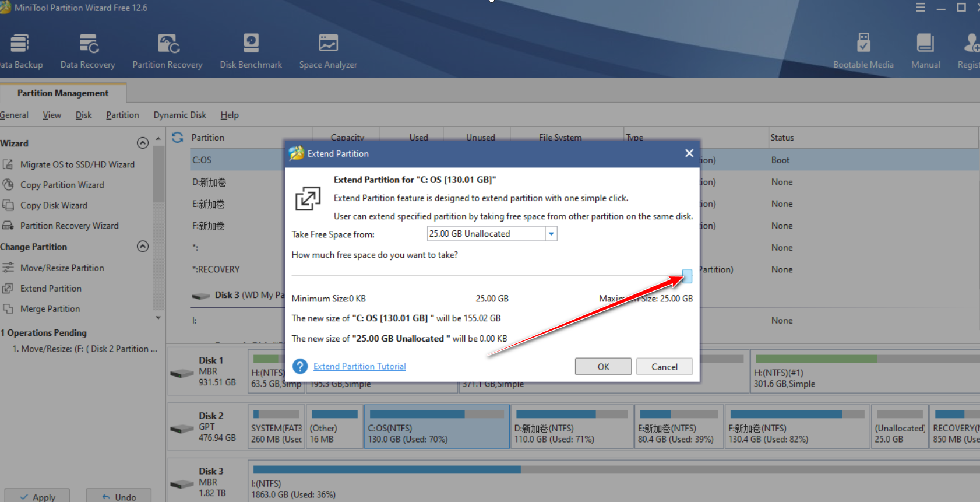Select C:OS(NTFS) block in Disk 2 map
The height and width of the screenshot is (502, 980).
[x=437, y=427]
